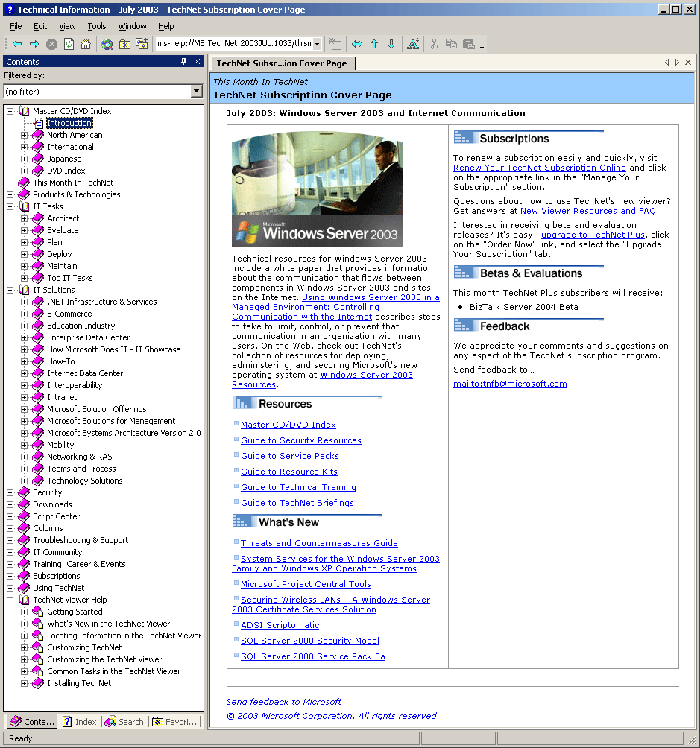Collapse the IT Solutions node
This screenshot has width=700, height=748.
[10, 290]
